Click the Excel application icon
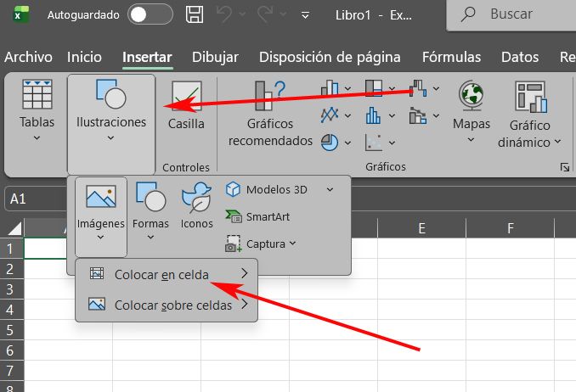Image resolution: width=576 pixels, height=392 pixels. click(x=21, y=14)
